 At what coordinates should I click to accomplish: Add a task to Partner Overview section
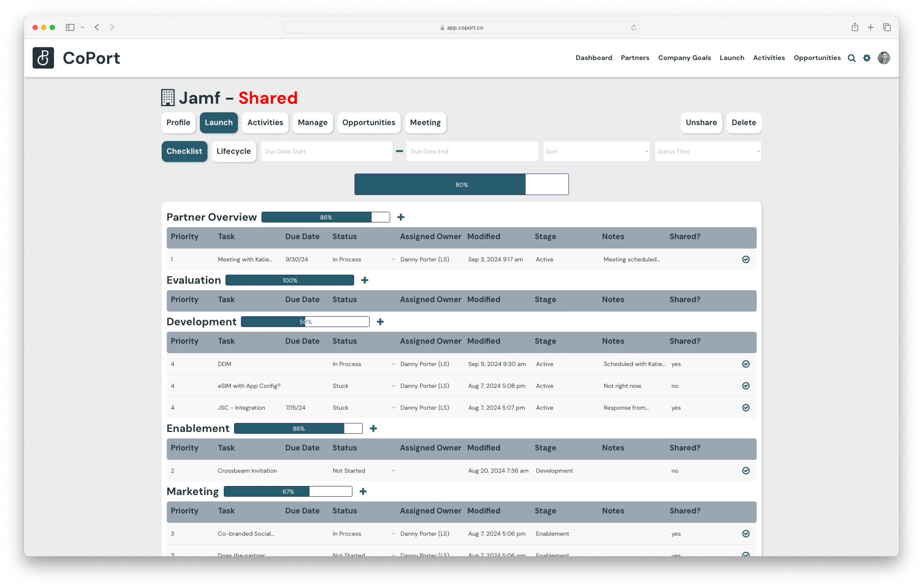pyautogui.click(x=401, y=217)
